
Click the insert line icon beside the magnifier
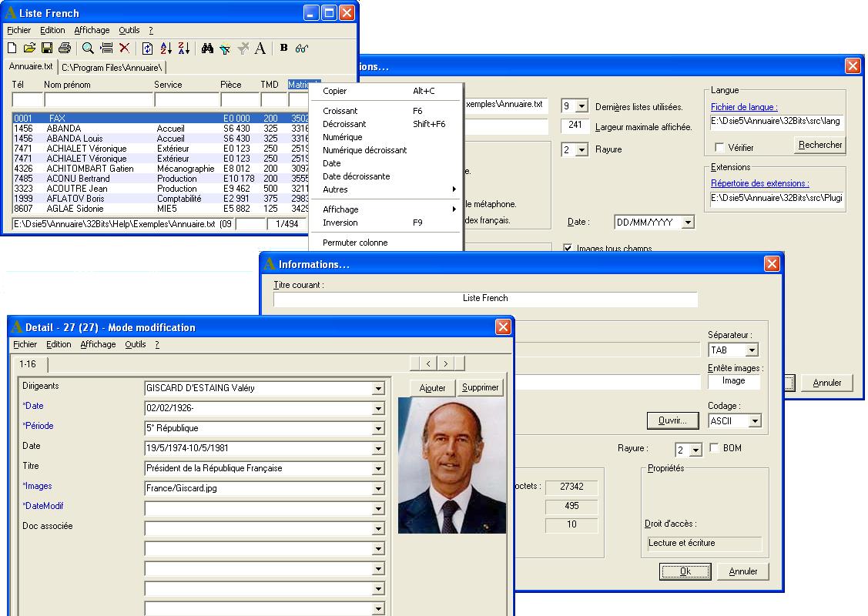106,49
